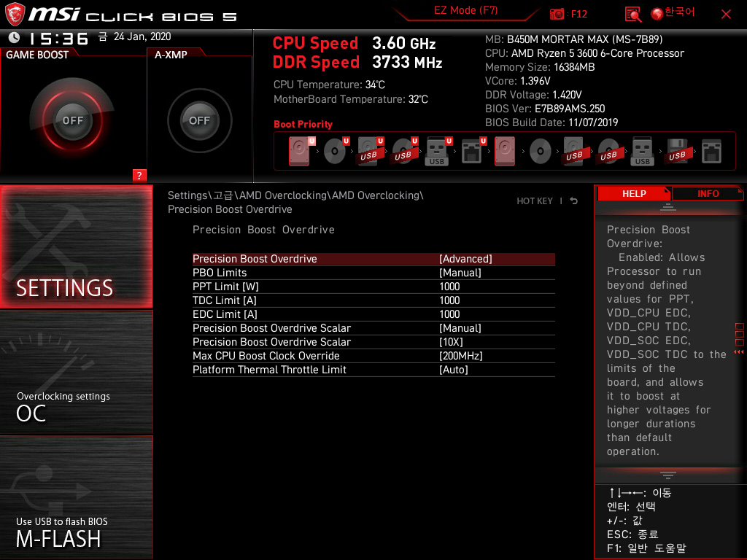Image resolution: width=747 pixels, height=560 pixels.
Task: Click the DDR Speed 3733 MHz readout
Action: coord(357,63)
